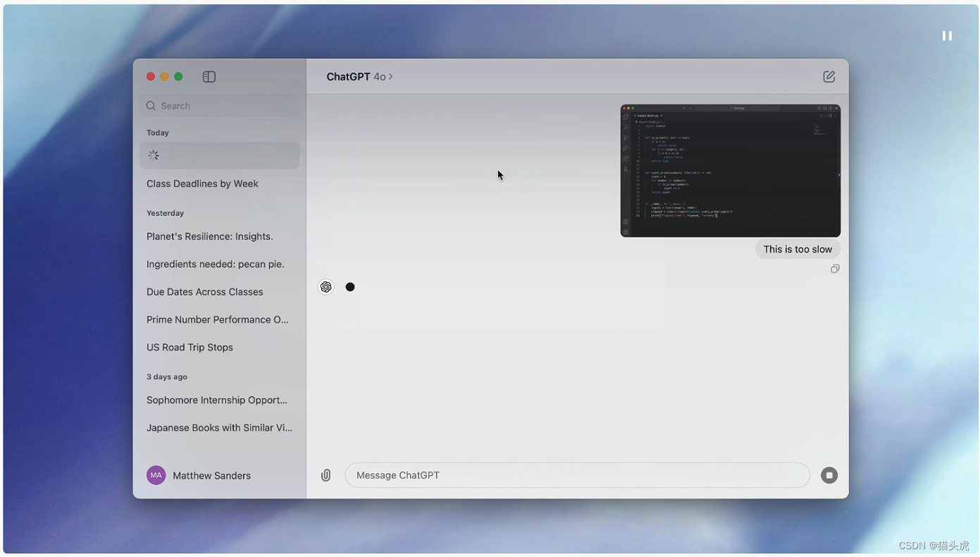This screenshot has width=980, height=557.
Task: Open the ChatGPT 4o model selector
Action: (359, 77)
